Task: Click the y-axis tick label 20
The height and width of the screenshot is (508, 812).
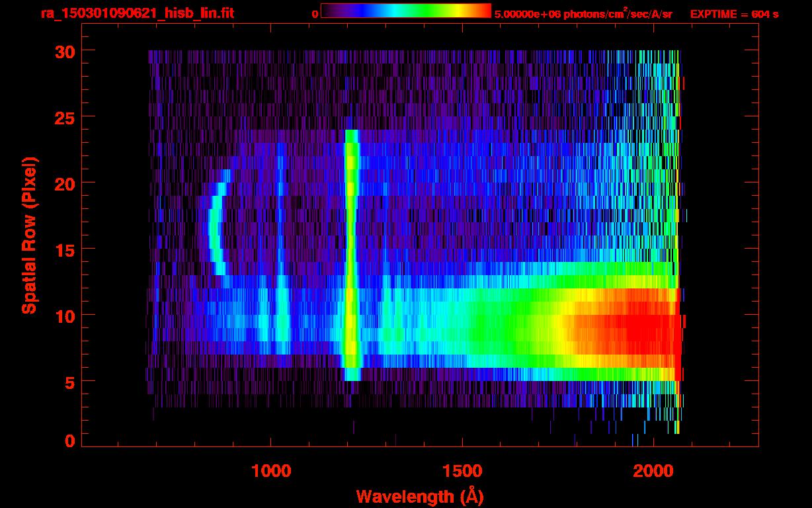Action: (x=63, y=183)
